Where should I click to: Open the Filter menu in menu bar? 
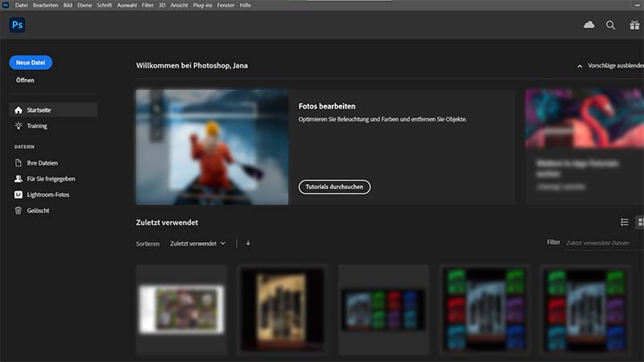tap(147, 5)
